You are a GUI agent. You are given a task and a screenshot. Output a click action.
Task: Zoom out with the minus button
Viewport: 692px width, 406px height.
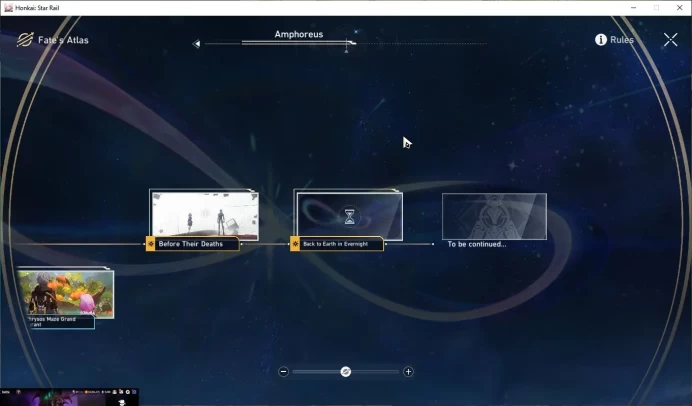[x=284, y=372]
